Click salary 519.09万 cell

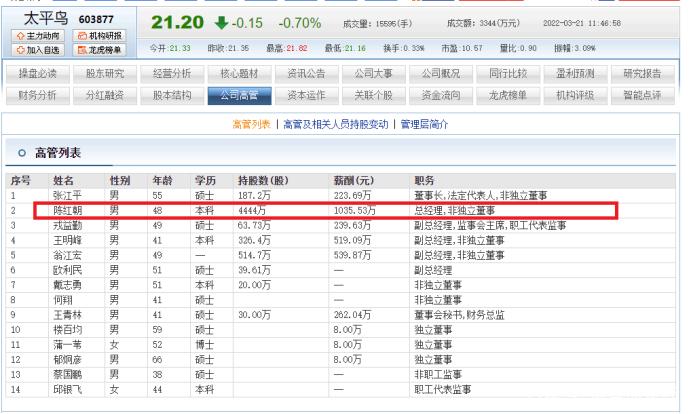pyautogui.click(x=353, y=240)
